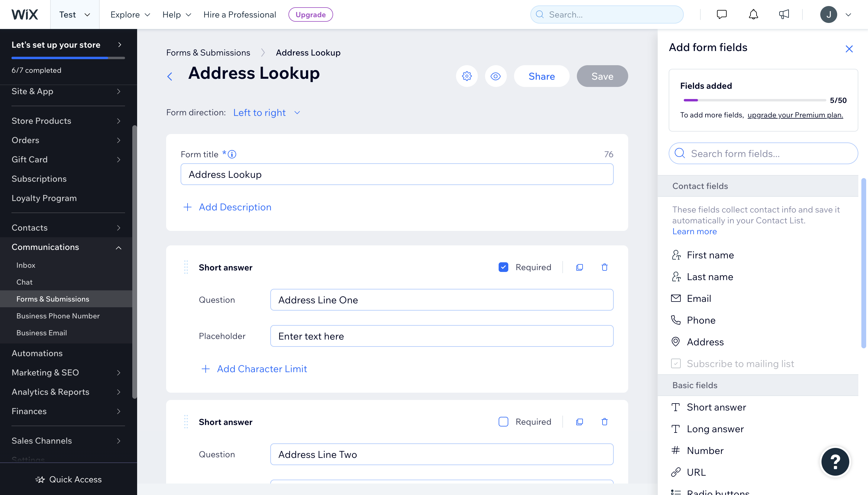Collapse the Communications section

pos(118,247)
